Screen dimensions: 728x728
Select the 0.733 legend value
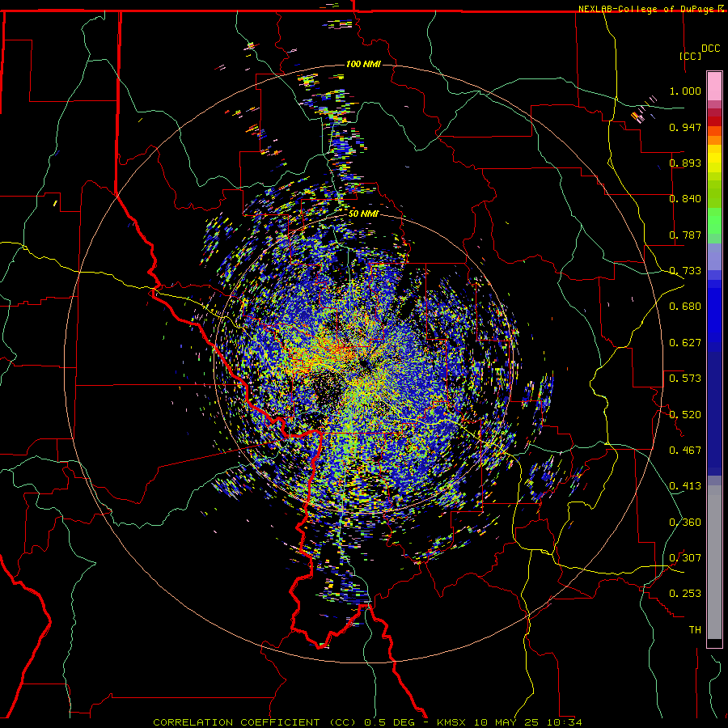point(685,271)
